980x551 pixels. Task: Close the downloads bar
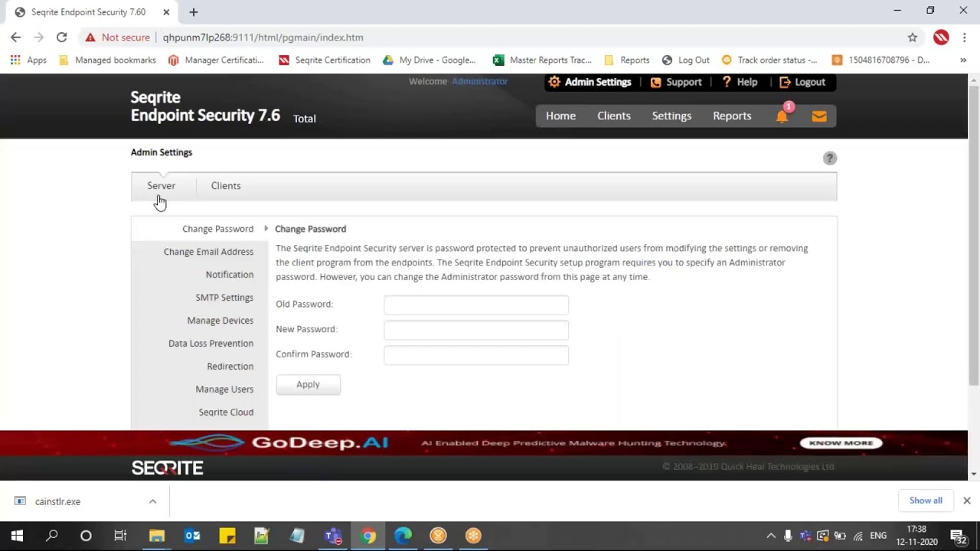967,500
